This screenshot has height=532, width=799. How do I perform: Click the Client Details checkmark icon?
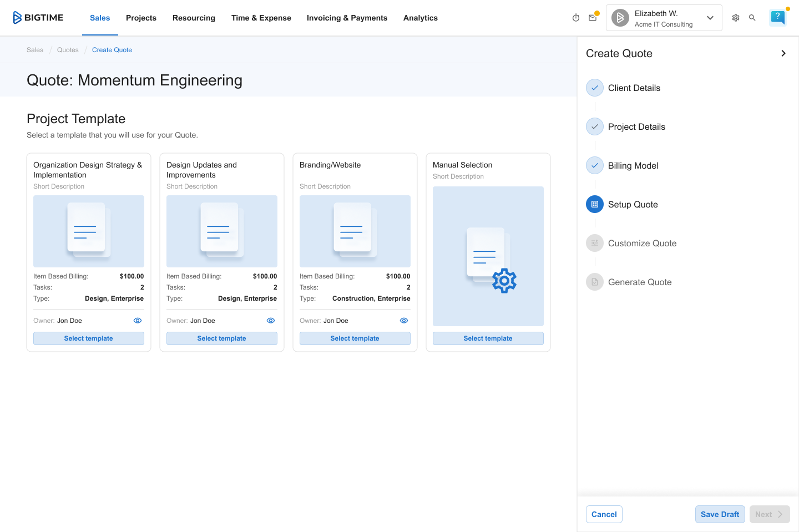595,88
